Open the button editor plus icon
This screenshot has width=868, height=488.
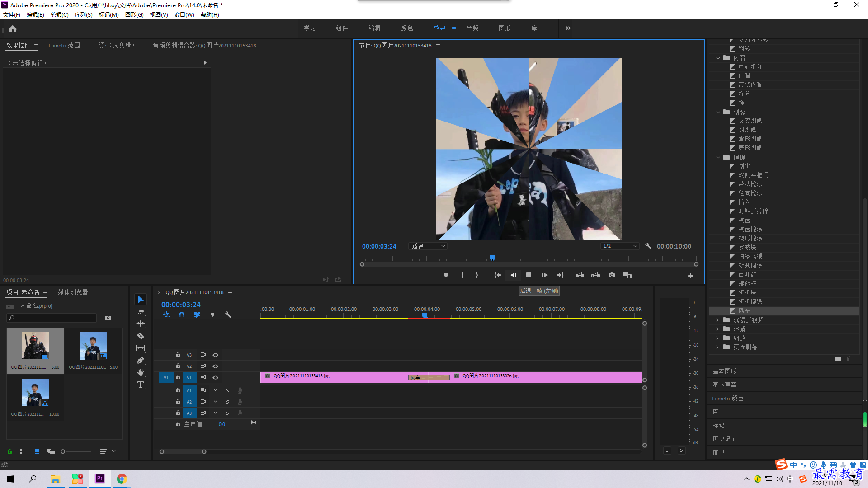click(x=690, y=276)
